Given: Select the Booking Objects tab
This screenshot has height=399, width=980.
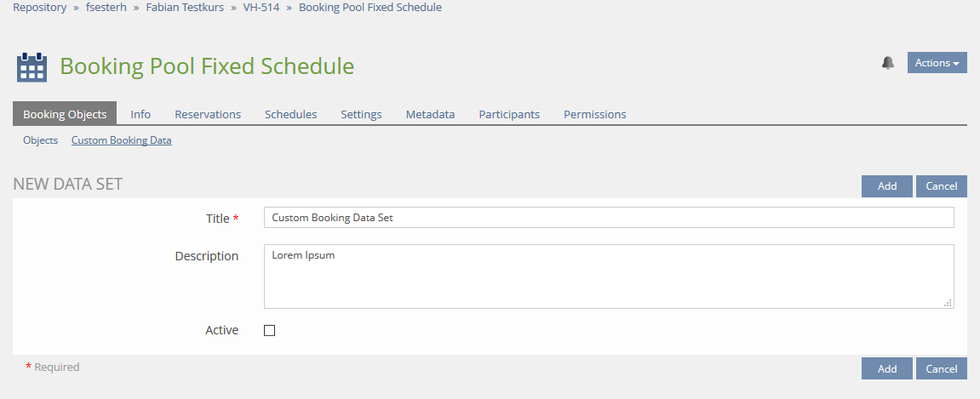Looking at the screenshot, I should [65, 114].
